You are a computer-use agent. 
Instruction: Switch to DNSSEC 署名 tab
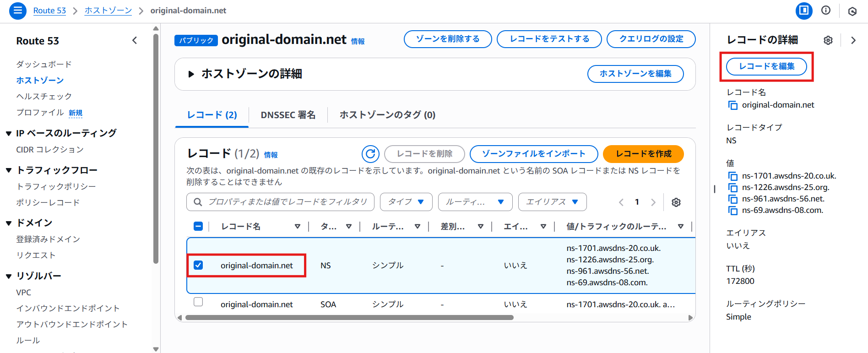click(x=288, y=115)
